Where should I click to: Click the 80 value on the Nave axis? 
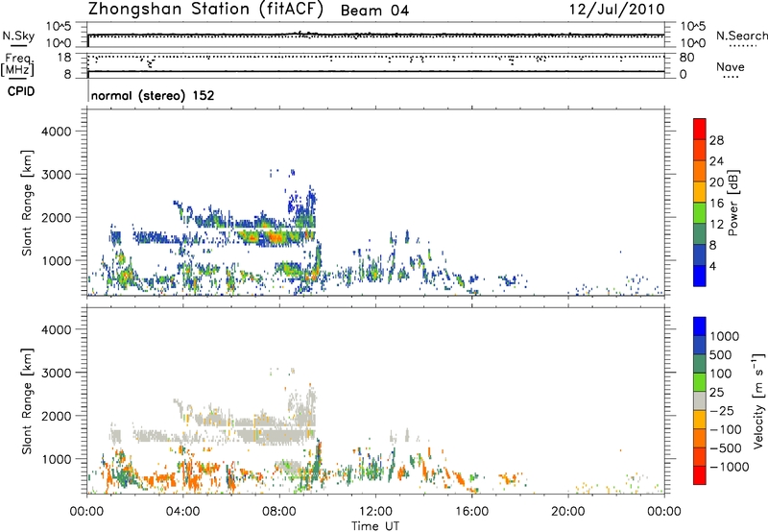tap(686, 58)
